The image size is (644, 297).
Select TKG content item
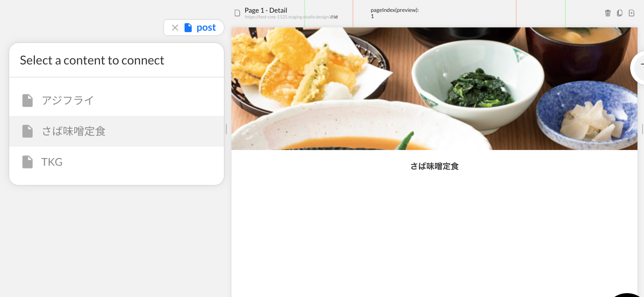(x=117, y=162)
